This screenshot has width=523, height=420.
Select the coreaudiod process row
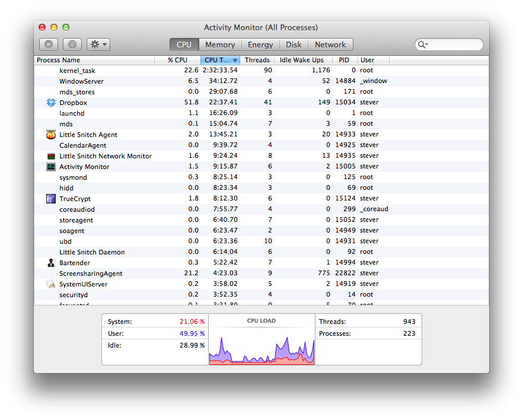tap(261, 209)
